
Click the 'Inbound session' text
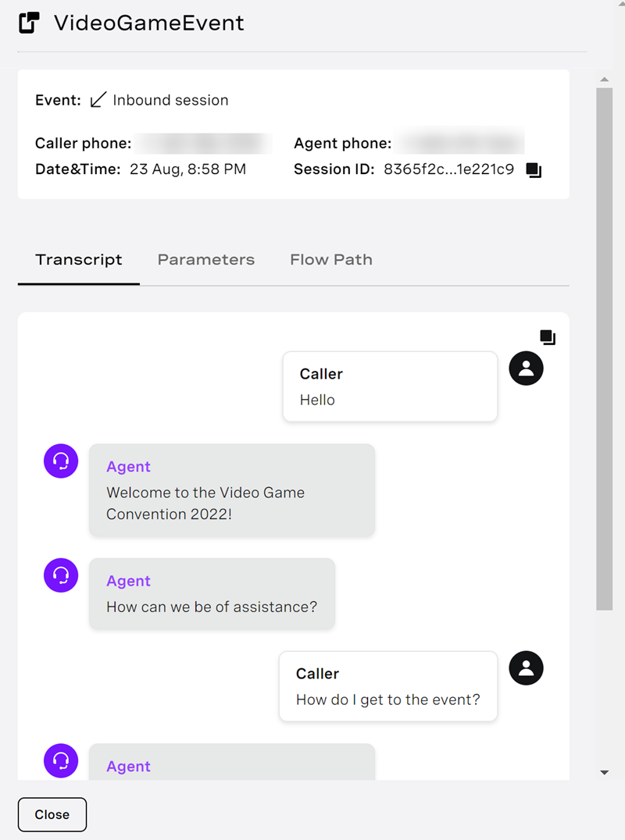pos(170,100)
